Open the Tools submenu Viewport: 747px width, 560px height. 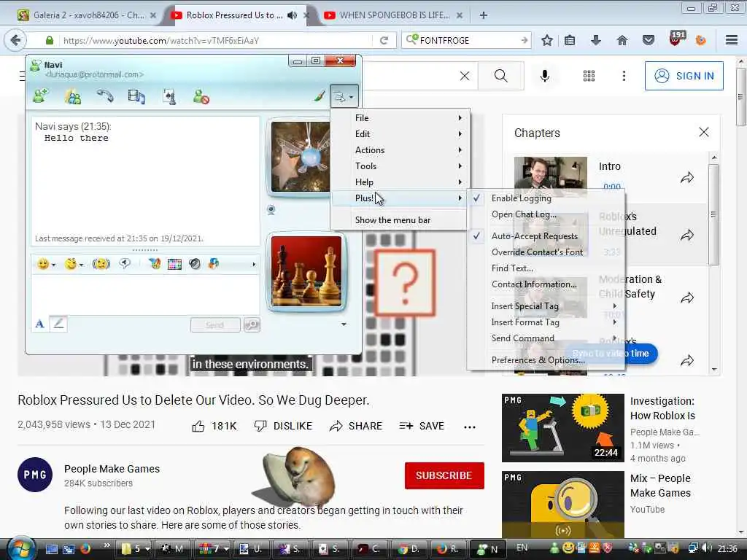pos(399,166)
